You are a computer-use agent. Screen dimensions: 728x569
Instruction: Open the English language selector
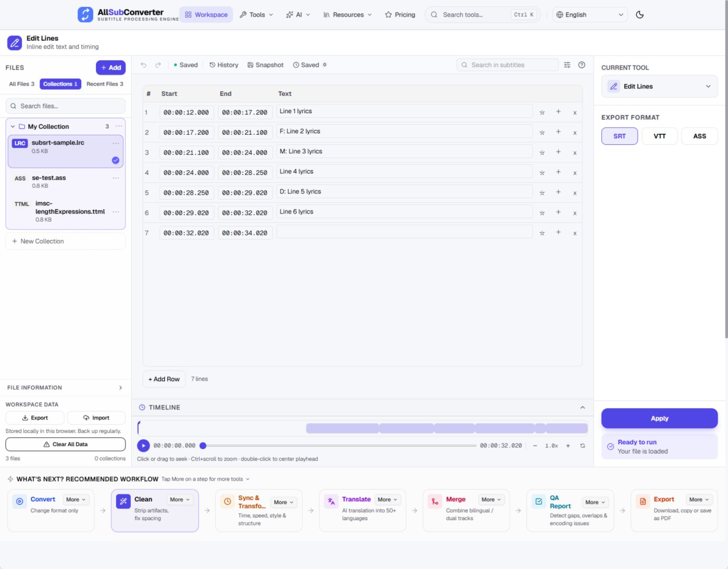tap(590, 15)
